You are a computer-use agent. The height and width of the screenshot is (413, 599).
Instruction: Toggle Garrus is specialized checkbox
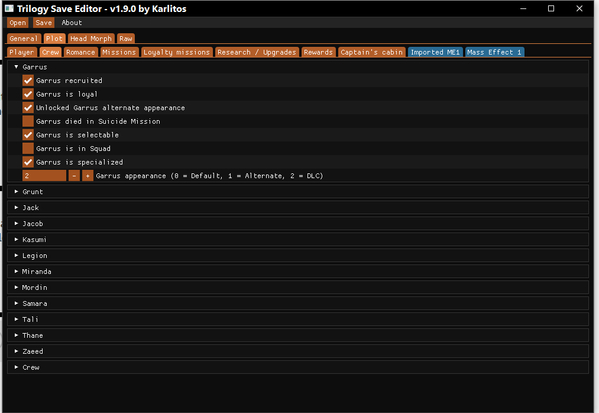[x=28, y=162]
